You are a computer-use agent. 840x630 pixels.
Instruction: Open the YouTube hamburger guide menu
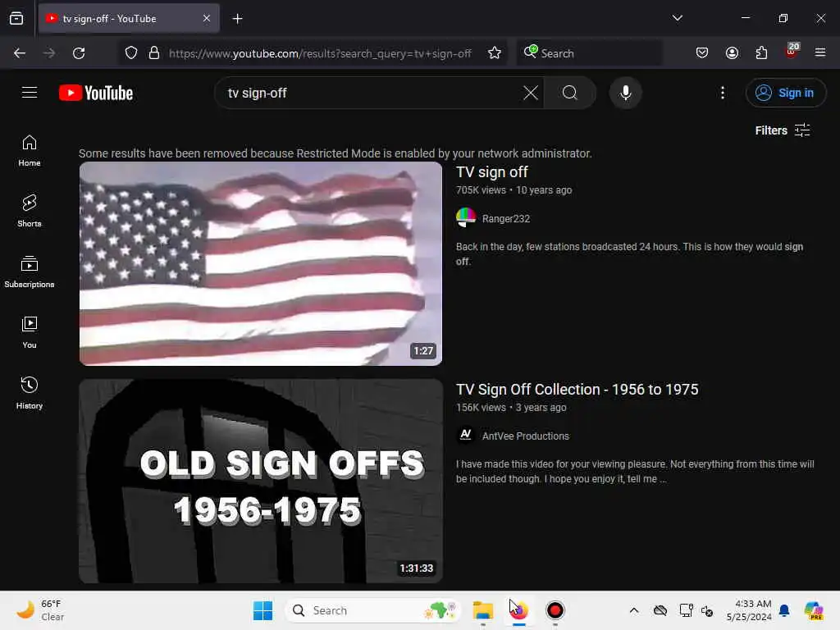[x=30, y=93]
